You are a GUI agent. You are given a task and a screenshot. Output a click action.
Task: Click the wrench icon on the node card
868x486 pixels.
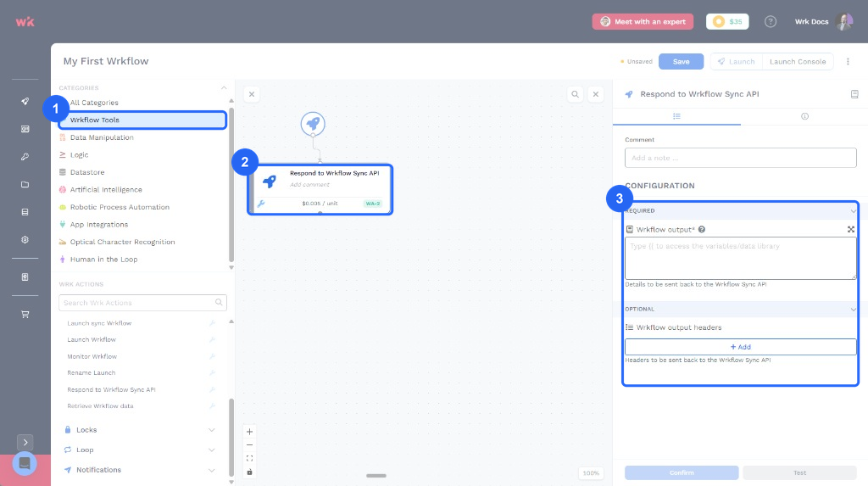(261, 204)
